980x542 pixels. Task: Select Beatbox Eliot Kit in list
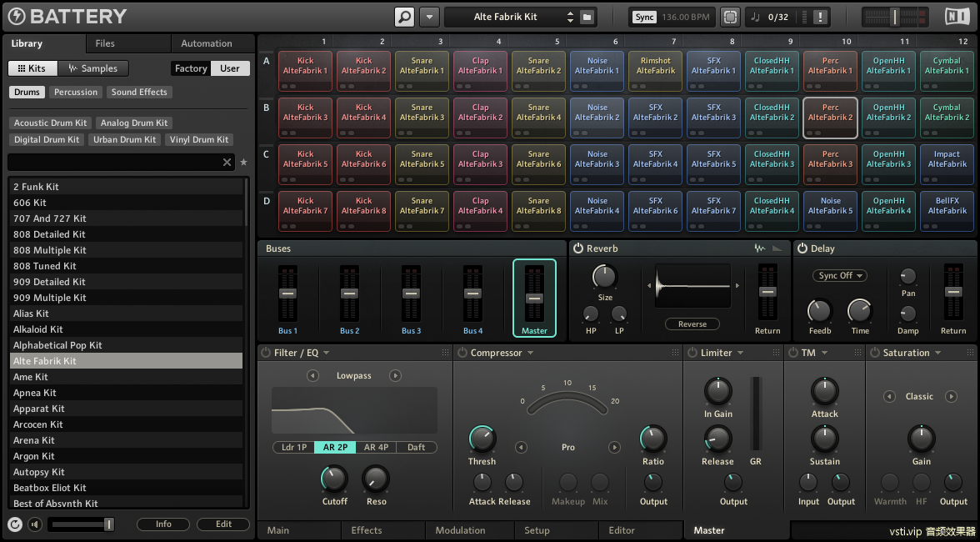[x=126, y=488]
